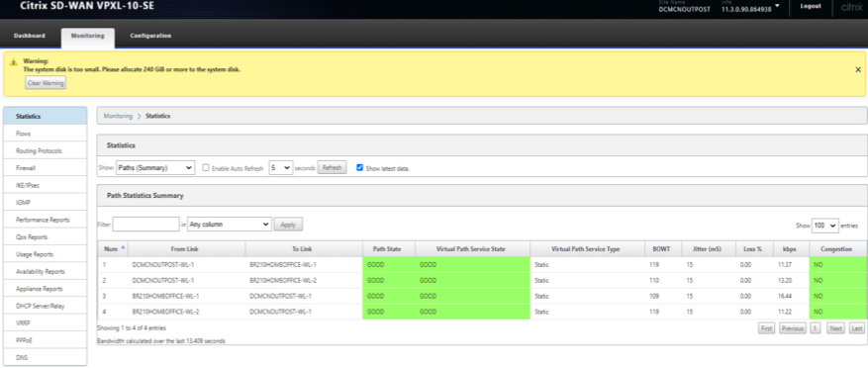
Task: Open Qos Reports in the sidebar
Action: [x=45, y=236]
